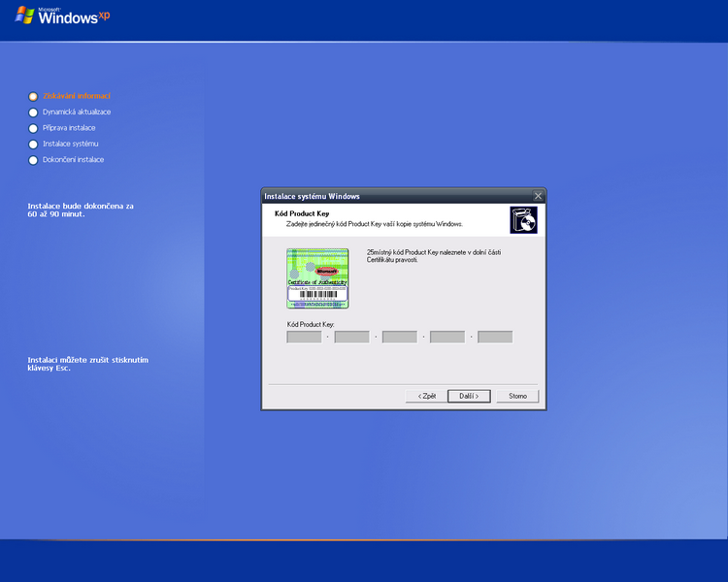Click the 'Instalaci můžete zrušit' Esc hint
The height and width of the screenshot is (582, 728).
tap(87, 364)
